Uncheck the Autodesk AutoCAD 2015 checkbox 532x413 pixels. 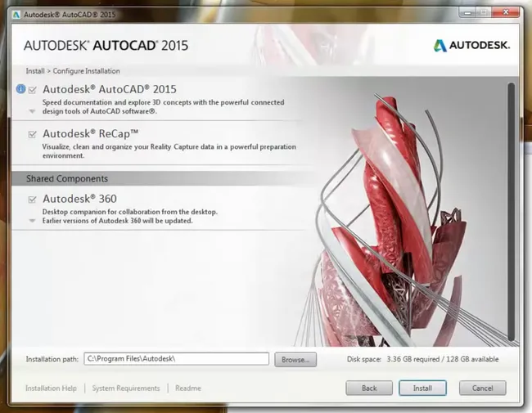[32, 90]
